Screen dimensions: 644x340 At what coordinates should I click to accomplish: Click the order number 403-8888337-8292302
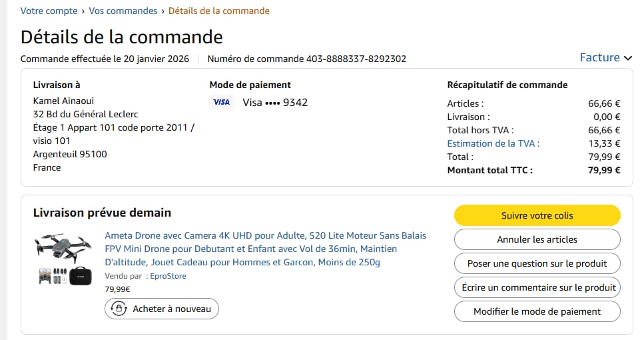point(356,59)
